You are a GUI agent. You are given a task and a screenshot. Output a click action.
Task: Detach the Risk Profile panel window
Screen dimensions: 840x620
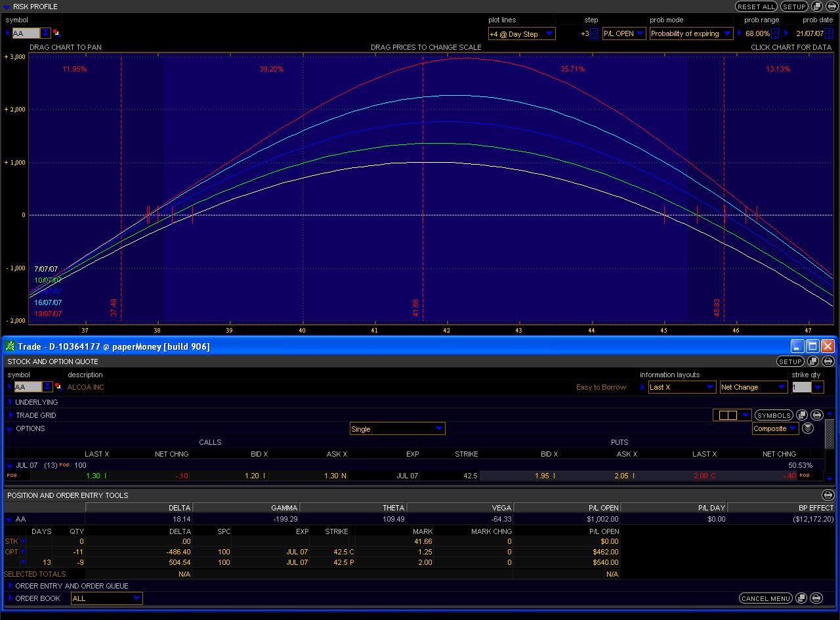[816, 7]
